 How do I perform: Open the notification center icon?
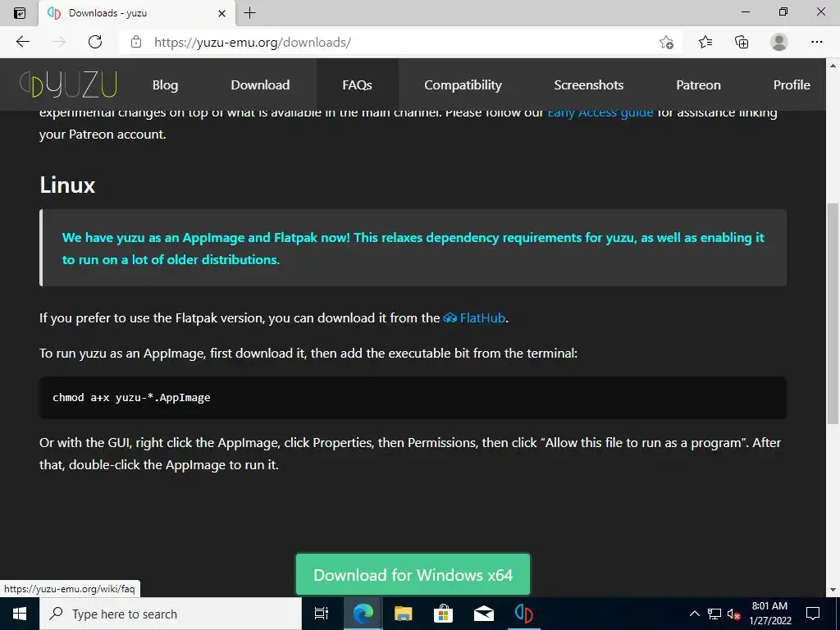(813, 614)
